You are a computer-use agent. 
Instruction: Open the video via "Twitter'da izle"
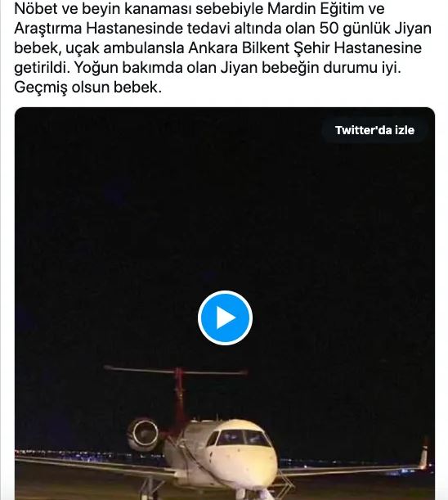[374, 130]
